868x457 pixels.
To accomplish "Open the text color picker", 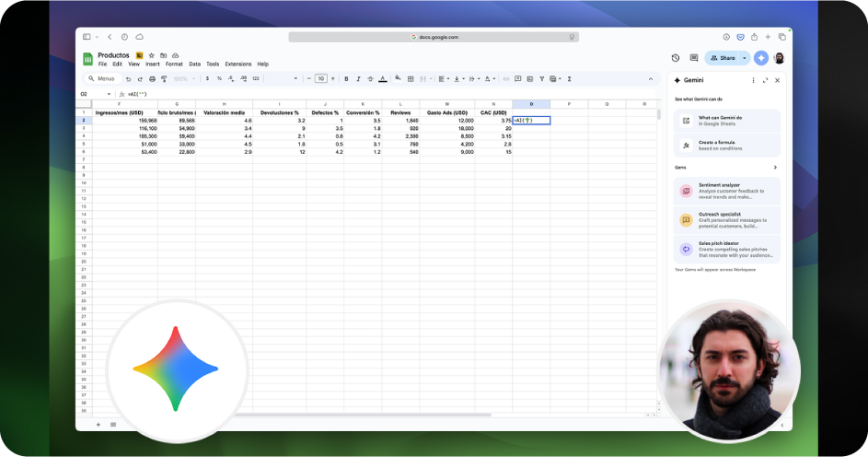I will click(x=383, y=79).
